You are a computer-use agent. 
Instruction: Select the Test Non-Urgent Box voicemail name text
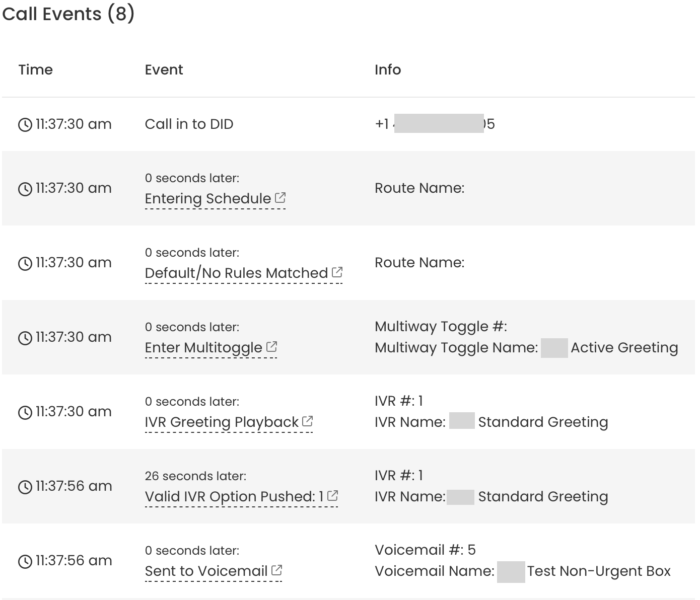pos(599,571)
